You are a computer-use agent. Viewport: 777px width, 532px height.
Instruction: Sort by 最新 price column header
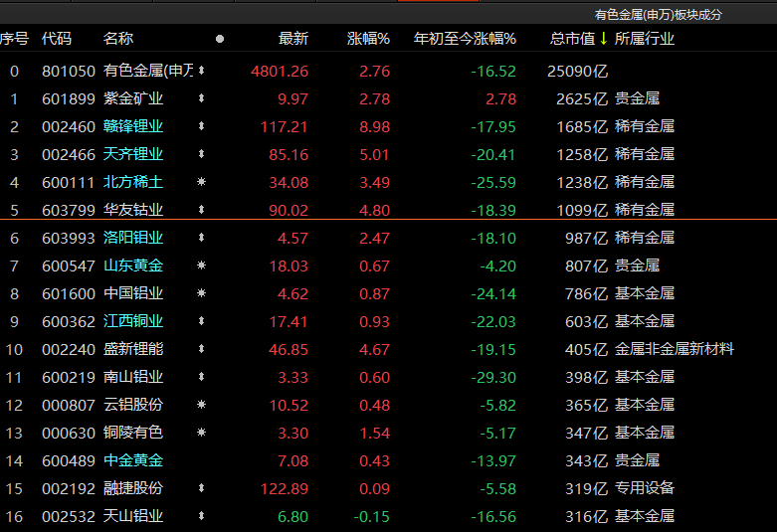click(293, 38)
